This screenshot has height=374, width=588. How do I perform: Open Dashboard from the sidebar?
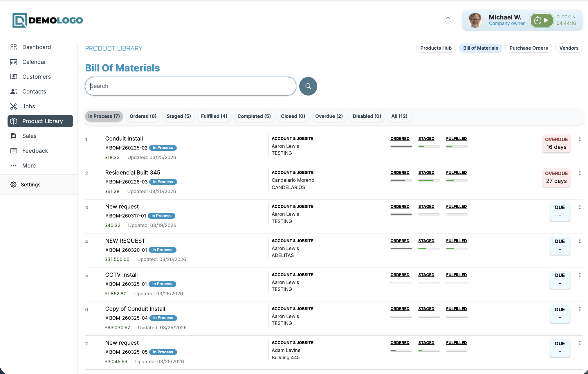tap(36, 47)
